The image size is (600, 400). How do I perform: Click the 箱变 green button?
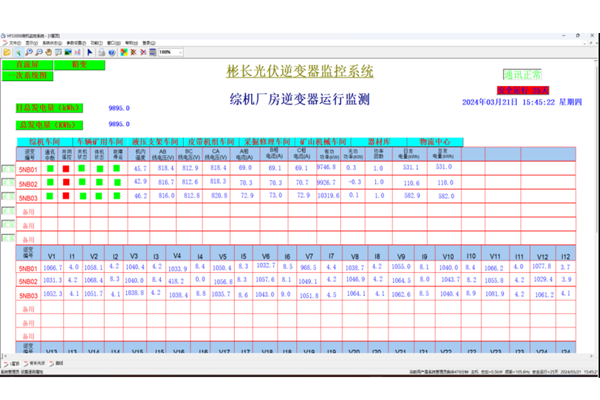click(x=80, y=64)
